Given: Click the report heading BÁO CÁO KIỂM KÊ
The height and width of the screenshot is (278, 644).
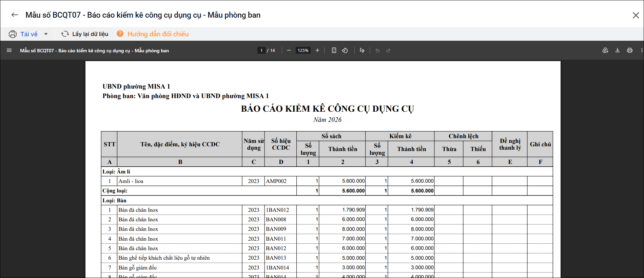Looking at the screenshot, I should 327,109.
